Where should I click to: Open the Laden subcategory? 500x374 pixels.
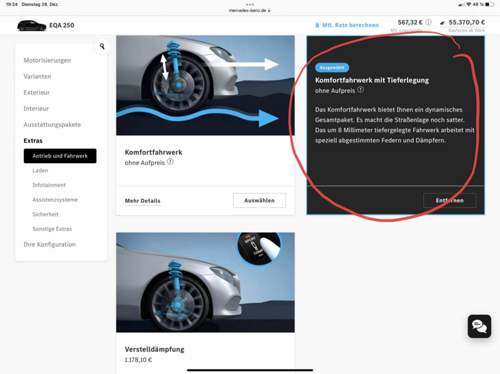coord(40,170)
